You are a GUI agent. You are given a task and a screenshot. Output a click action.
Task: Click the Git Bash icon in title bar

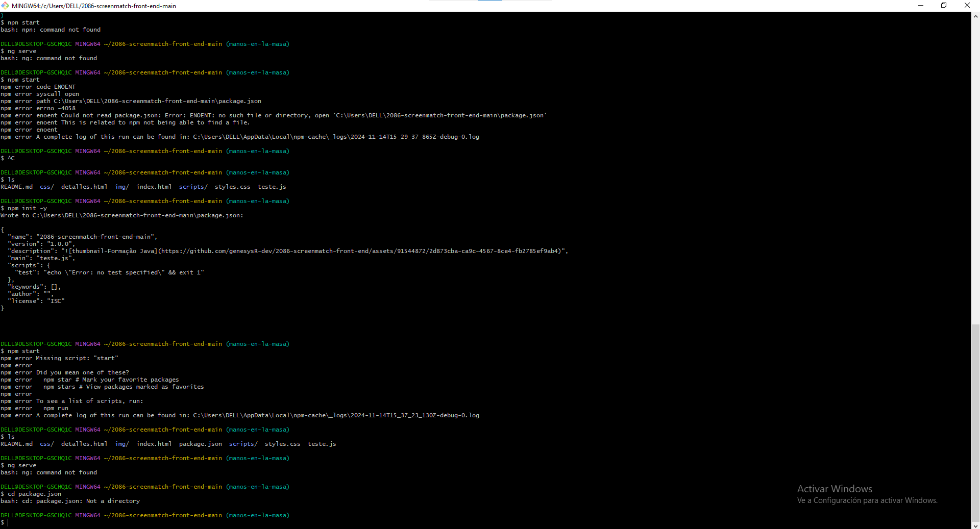(5, 6)
